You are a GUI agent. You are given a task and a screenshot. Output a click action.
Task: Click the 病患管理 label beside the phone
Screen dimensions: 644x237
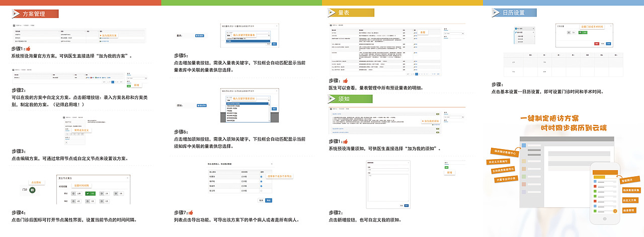tap(629, 210)
